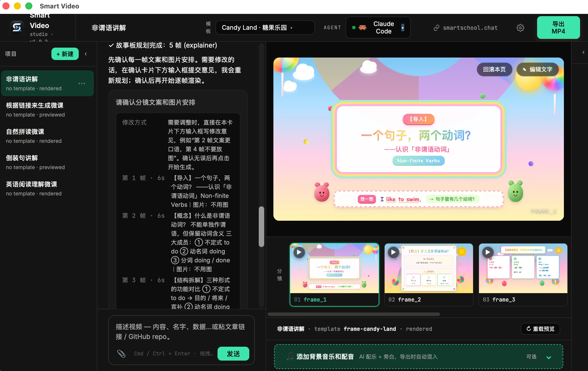This screenshot has width=588, height=371.
Task: Click the 重载预览 reload preview button
Action: click(540, 329)
